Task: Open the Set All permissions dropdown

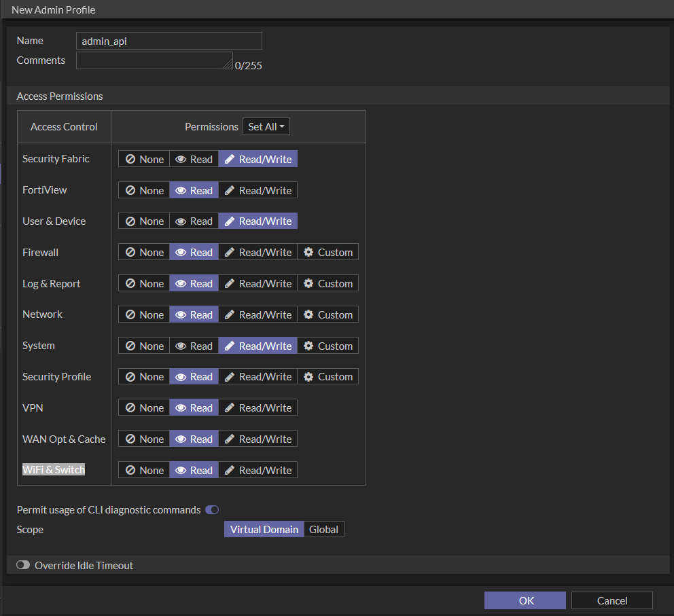Action: pyautogui.click(x=266, y=126)
